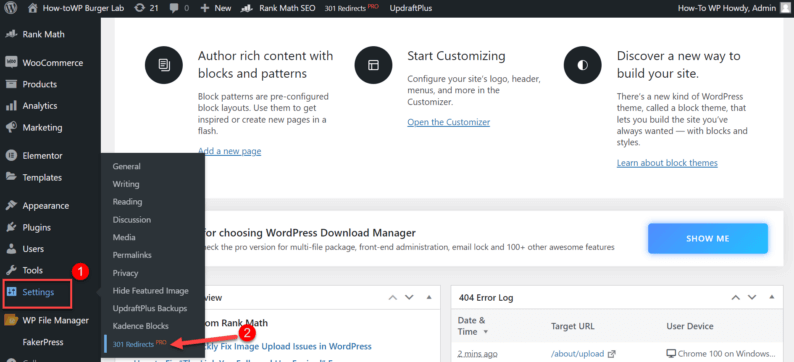
Task: Open the WooCommerce sidebar menu
Action: coord(45,63)
